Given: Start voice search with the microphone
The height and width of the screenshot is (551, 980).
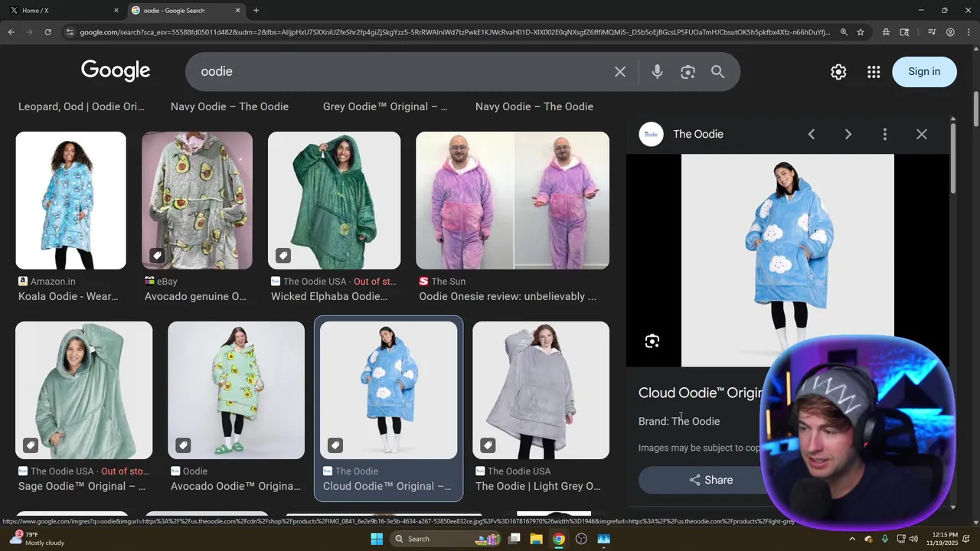Looking at the screenshot, I should pos(657,71).
